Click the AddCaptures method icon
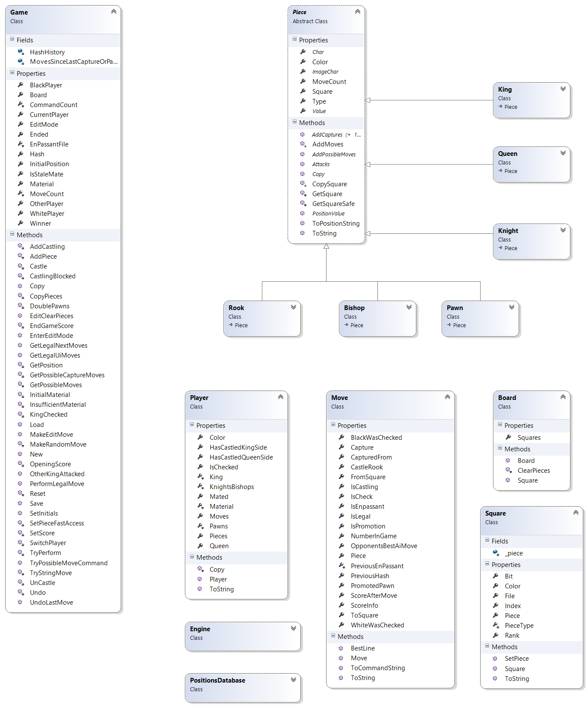 coord(303,134)
